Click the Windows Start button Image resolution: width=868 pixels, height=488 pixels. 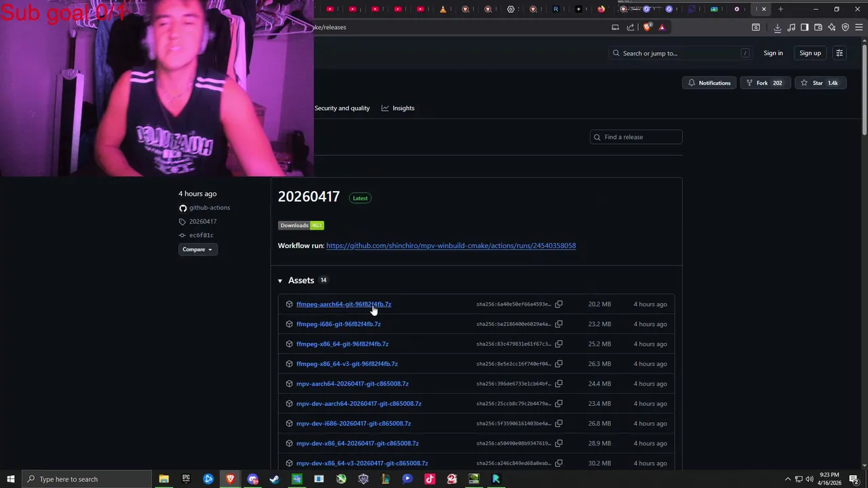click(x=10, y=479)
